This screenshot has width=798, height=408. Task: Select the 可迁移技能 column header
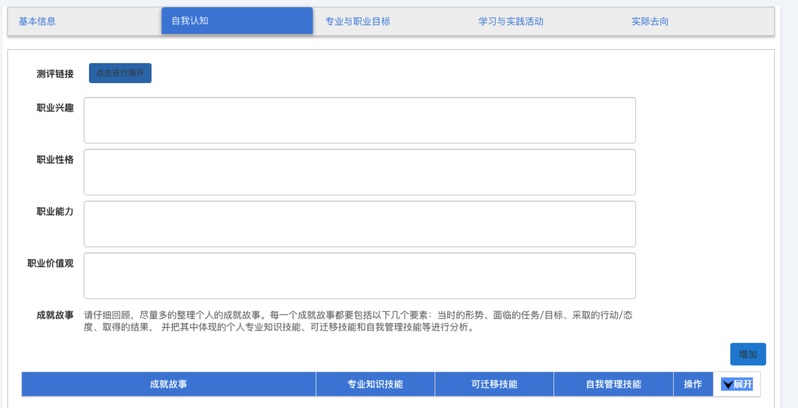click(x=494, y=384)
